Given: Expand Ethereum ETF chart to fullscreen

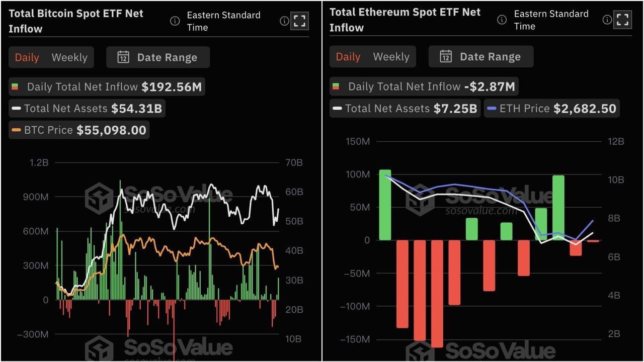Looking at the screenshot, I should pos(622,20).
